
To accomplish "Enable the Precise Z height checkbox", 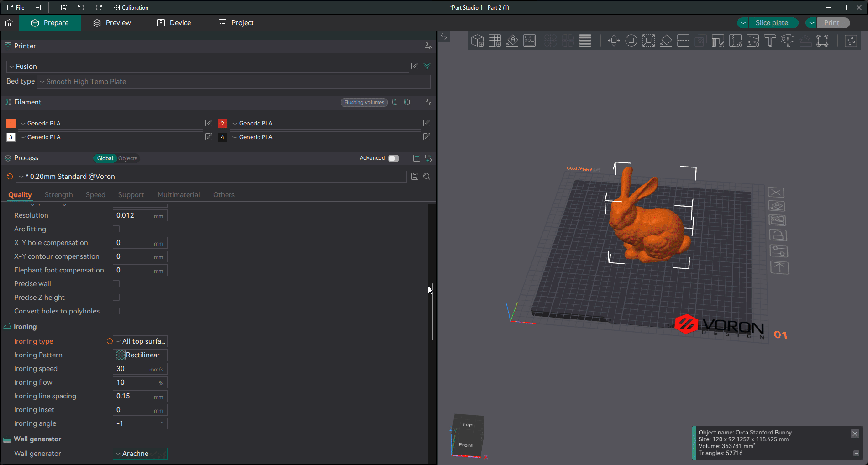I will pos(116,298).
